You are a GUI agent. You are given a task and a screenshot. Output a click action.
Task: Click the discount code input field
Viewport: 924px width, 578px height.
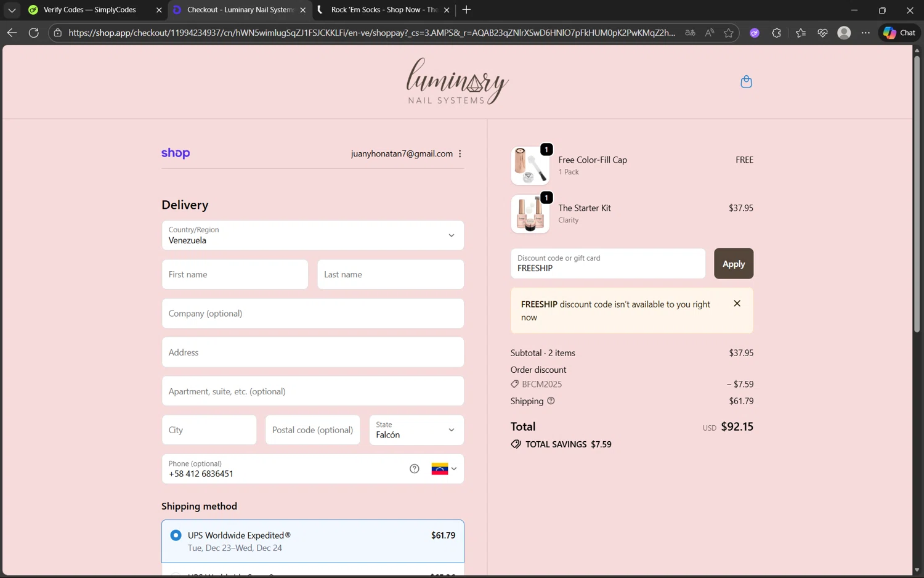(607, 264)
